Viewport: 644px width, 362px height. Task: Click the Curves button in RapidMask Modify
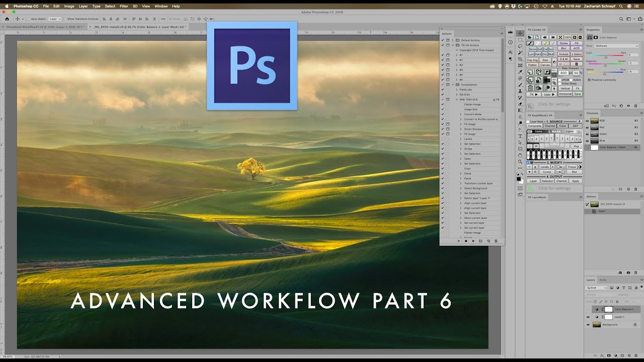(x=547, y=172)
